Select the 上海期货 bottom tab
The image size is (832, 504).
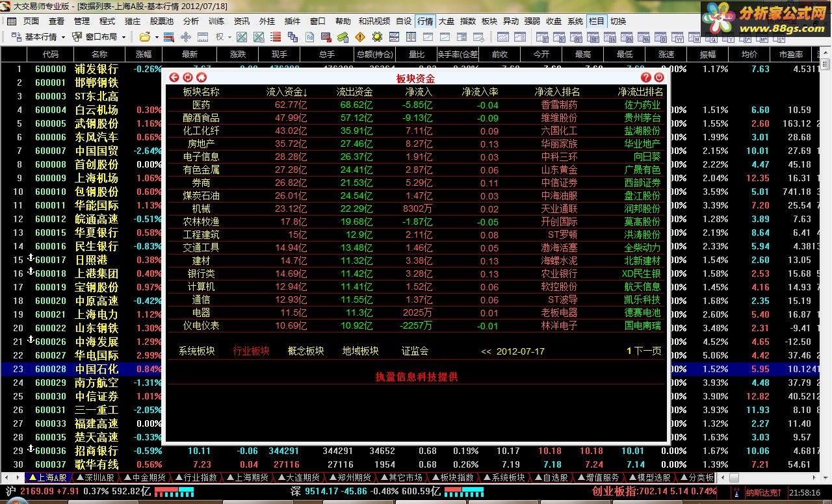click(x=246, y=477)
